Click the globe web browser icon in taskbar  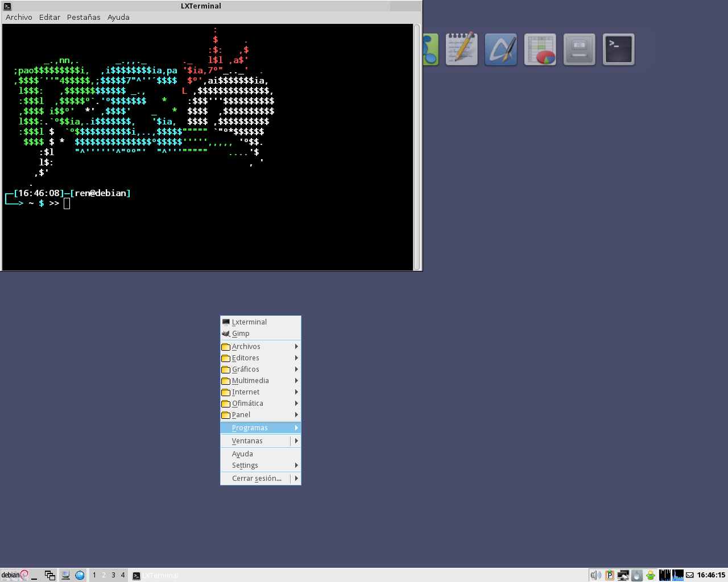[80, 575]
